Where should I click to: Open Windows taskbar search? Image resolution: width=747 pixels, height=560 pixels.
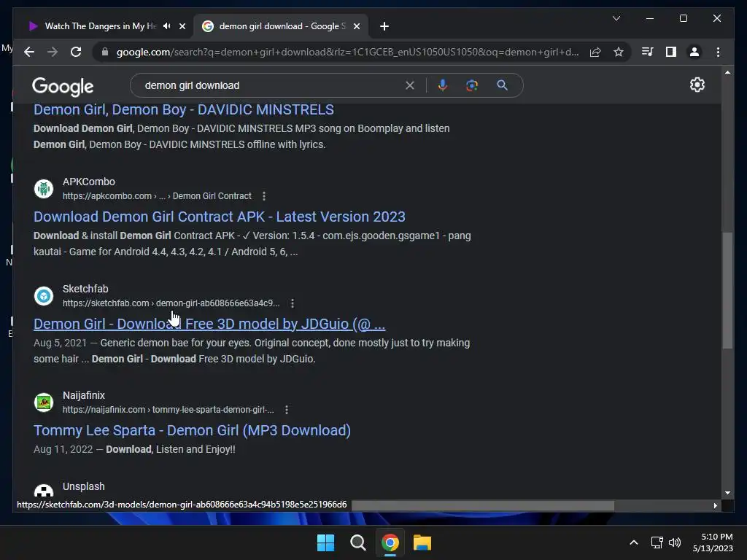click(357, 542)
